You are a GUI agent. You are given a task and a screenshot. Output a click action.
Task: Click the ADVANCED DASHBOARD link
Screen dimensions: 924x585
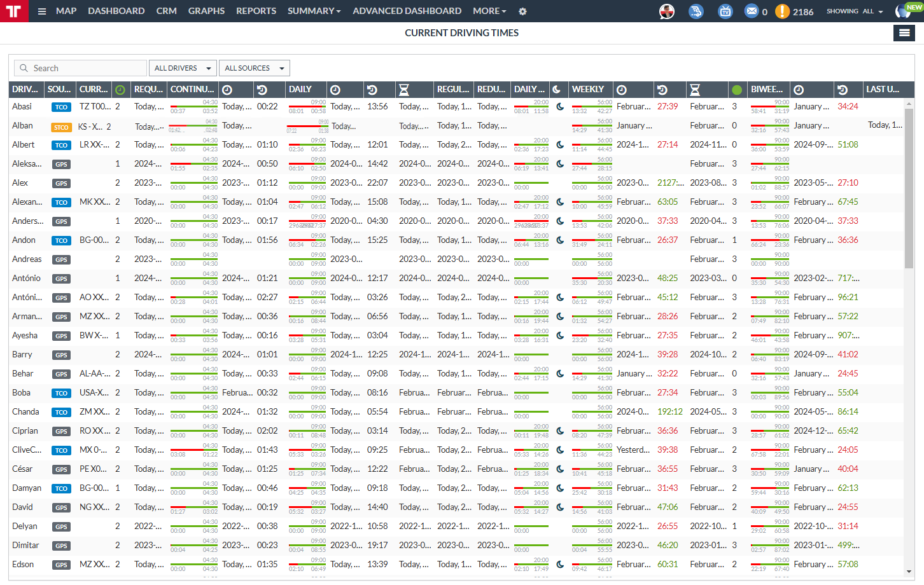click(407, 11)
